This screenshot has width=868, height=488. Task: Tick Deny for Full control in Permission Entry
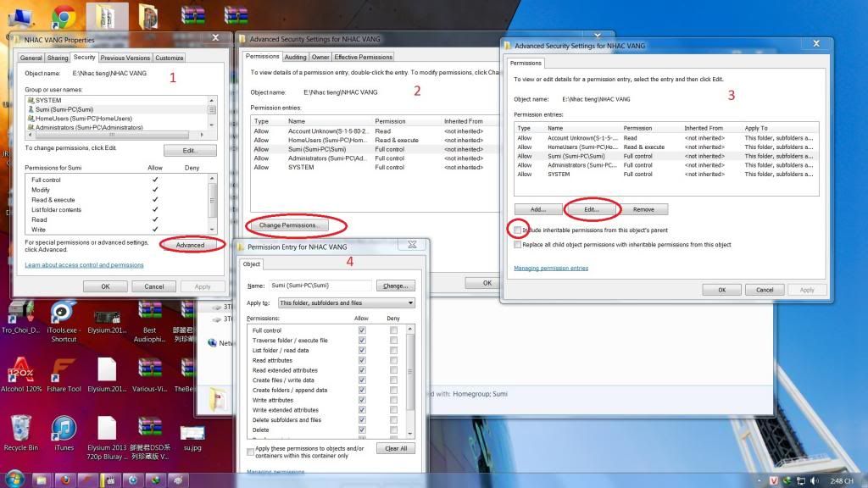393,330
